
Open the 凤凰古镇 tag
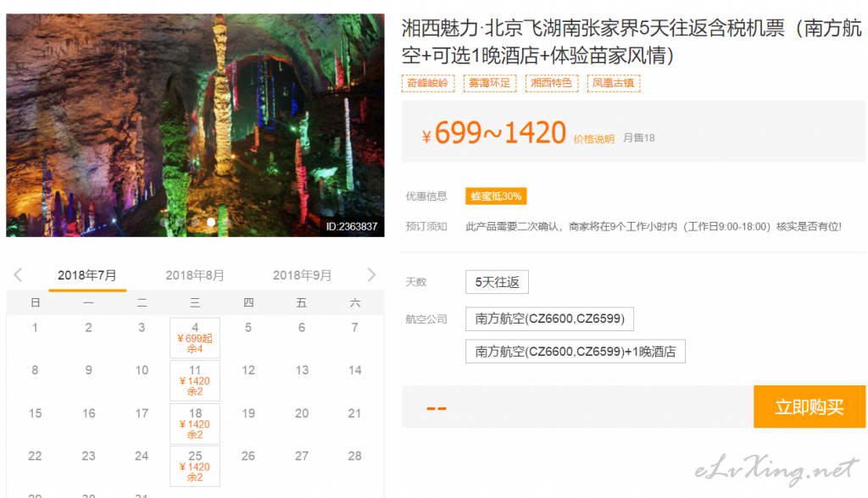(x=614, y=83)
